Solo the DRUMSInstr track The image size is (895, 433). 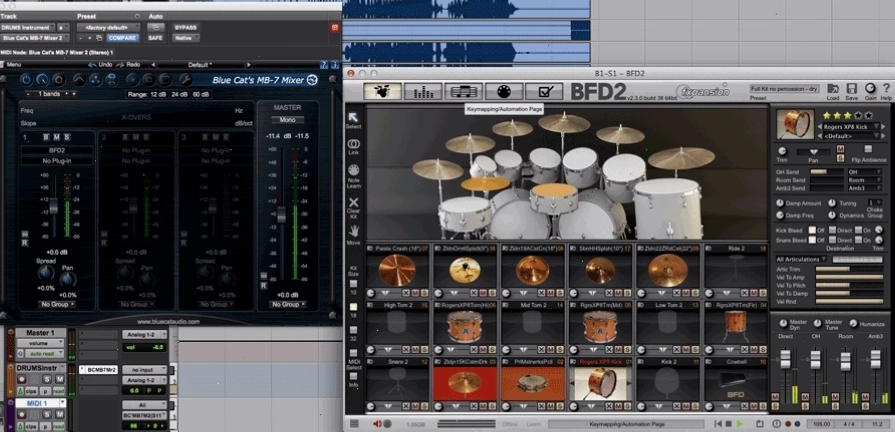(x=47, y=379)
